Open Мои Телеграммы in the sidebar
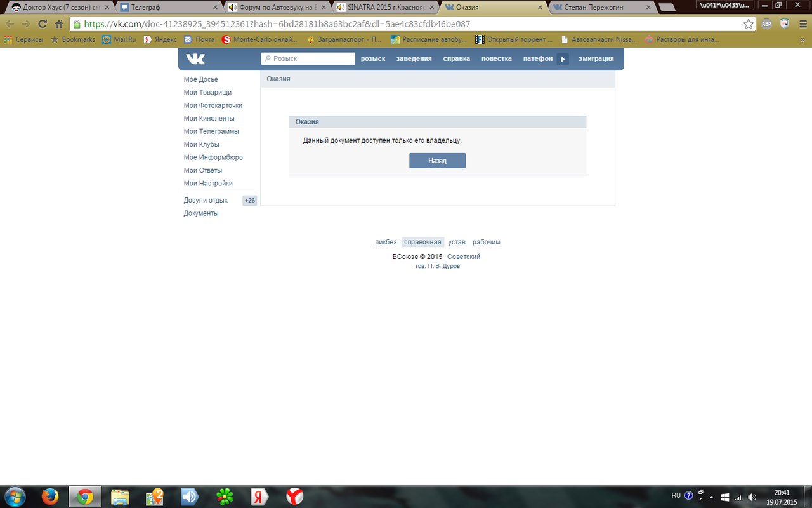Screen dimensions: 812x508 click(x=211, y=131)
